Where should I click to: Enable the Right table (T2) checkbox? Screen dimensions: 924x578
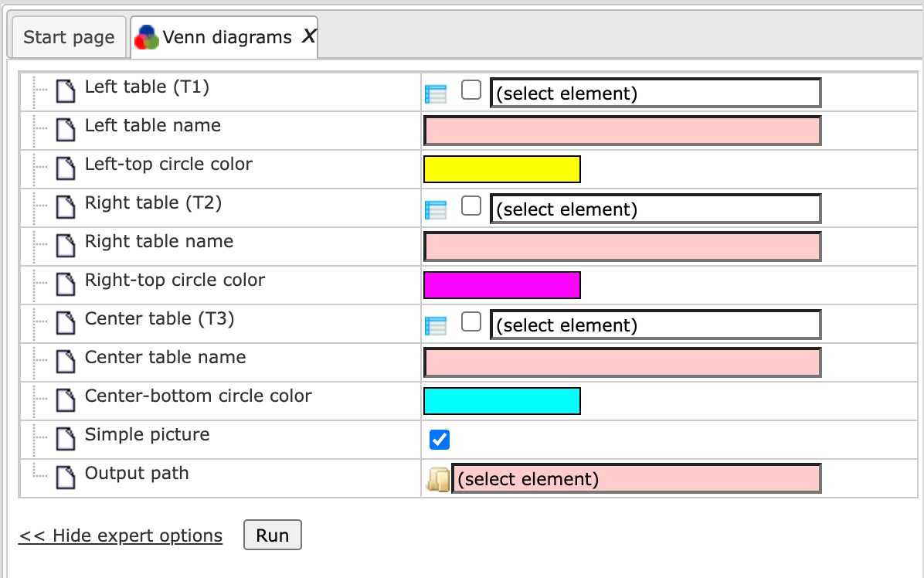[x=470, y=206]
